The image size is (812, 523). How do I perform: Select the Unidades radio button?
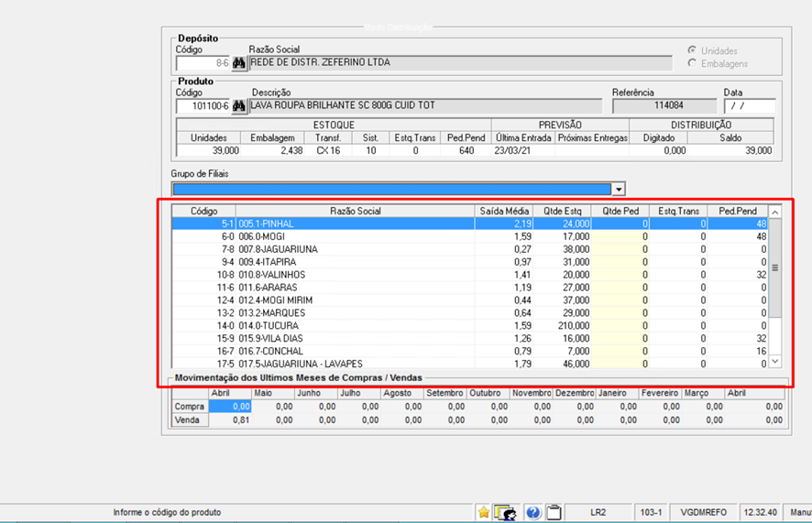coord(692,50)
